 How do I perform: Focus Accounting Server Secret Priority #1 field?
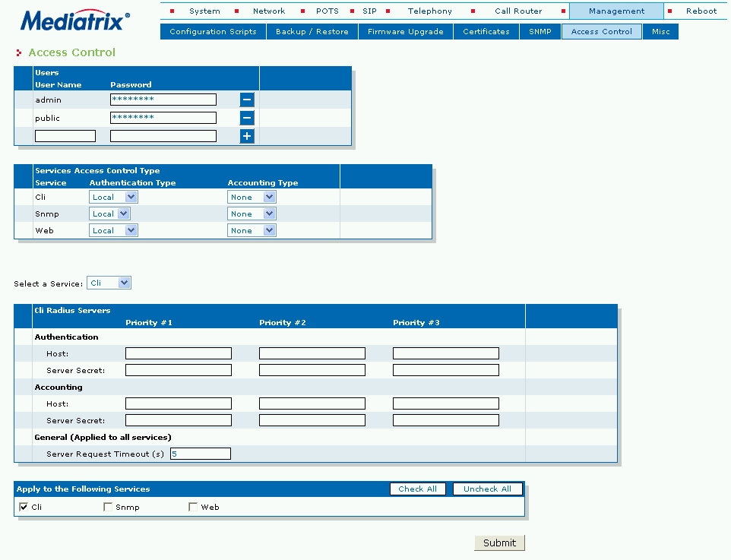tap(179, 420)
